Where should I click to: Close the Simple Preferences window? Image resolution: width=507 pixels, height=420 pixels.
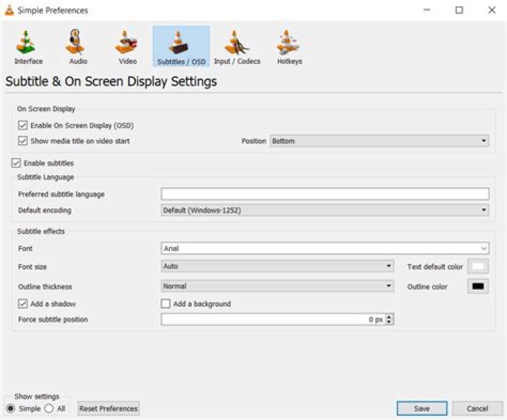[492, 10]
